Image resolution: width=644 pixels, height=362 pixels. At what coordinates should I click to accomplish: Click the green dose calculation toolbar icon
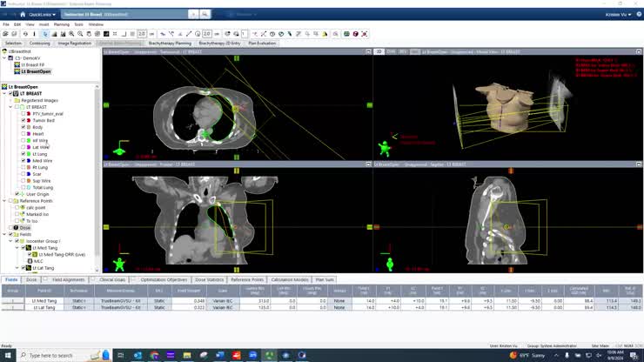pyautogui.click(x=346, y=34)
